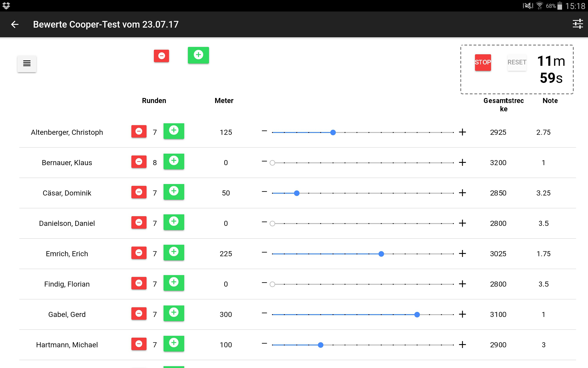Open the hamburger list menu button

coord(27,63)
